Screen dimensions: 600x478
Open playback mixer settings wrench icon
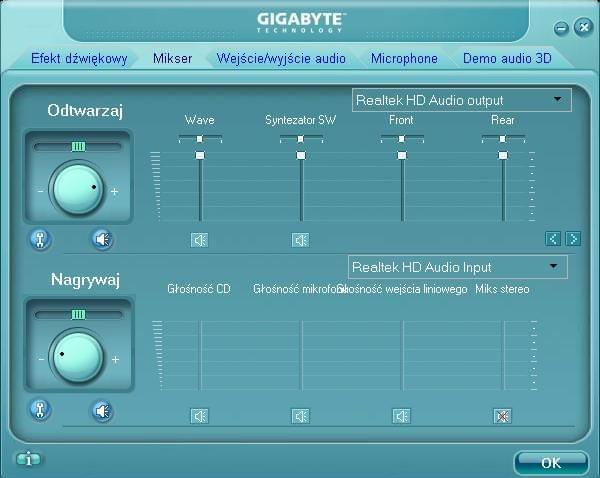pyautogui.click(x=40, y=240)
